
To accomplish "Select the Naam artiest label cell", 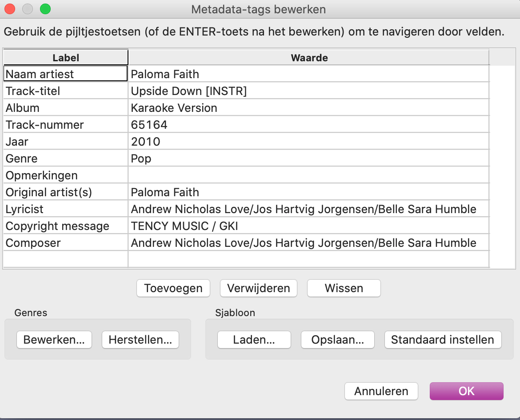I will click(66, 74).
